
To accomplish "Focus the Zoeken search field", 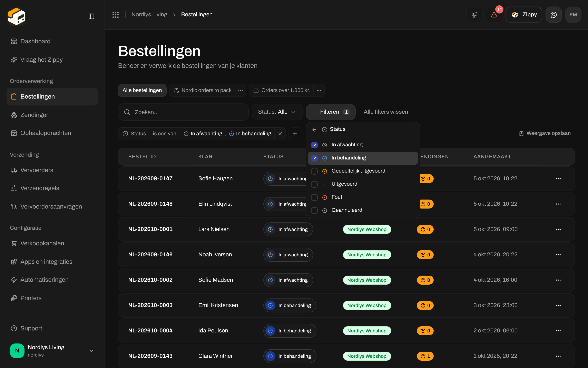I will [183, 112].
